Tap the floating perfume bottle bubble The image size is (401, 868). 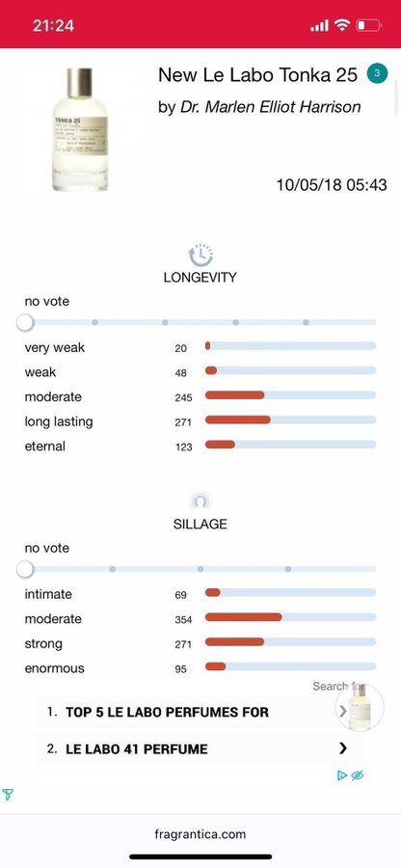(x=360, y=708)
